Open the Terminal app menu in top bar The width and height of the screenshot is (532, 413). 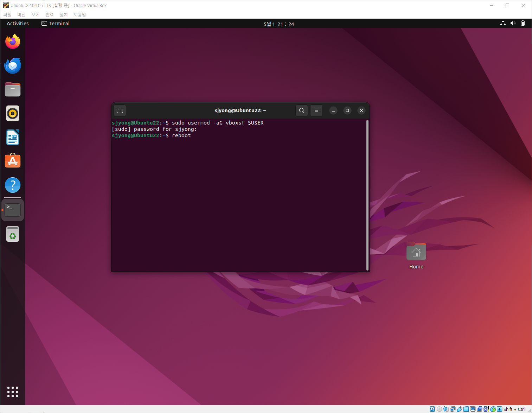(56, 24)
